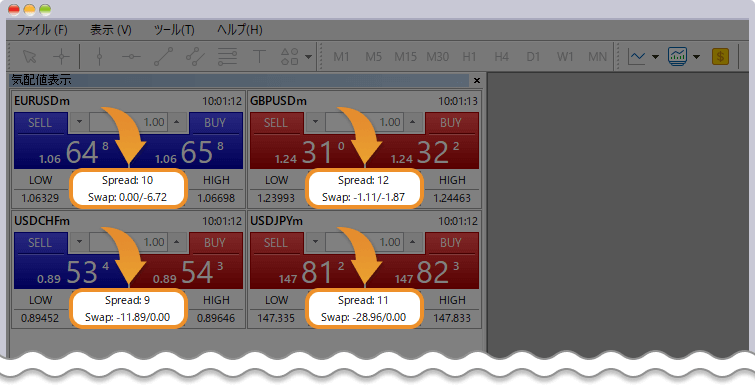
Task: Open the ツール(T) menu
Action: tap(174, 30)
